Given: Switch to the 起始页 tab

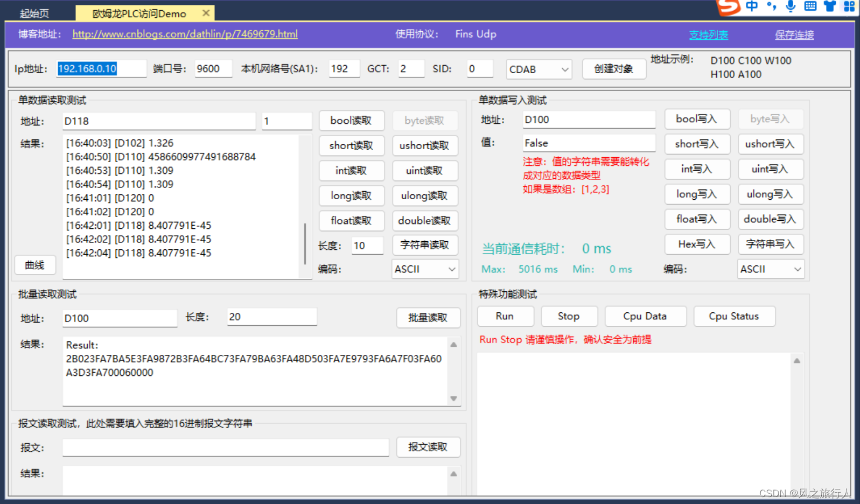Looking at the screenshot, I should click(x=34, y=13).
